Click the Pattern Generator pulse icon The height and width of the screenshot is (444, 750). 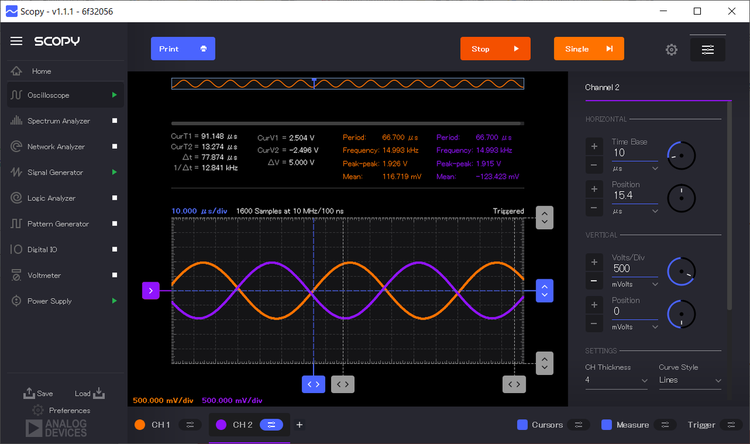click(x=16, y=223)
